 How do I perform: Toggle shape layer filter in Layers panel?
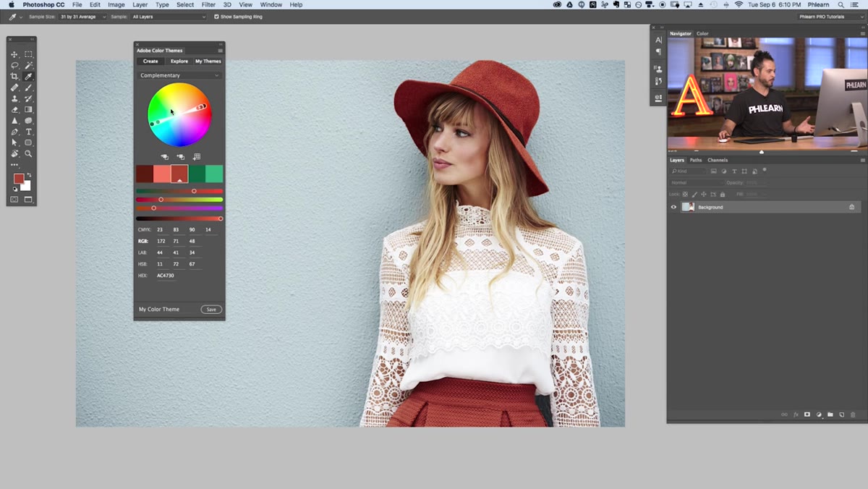pos(744,171)
